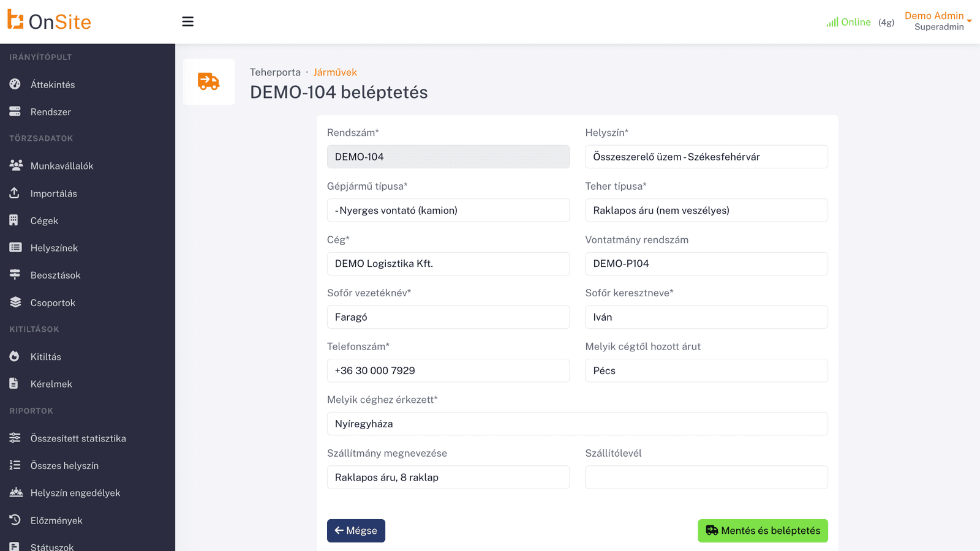Click the Munkavállalók people icon
Viewport: 980px width, 551px height.
16,165
